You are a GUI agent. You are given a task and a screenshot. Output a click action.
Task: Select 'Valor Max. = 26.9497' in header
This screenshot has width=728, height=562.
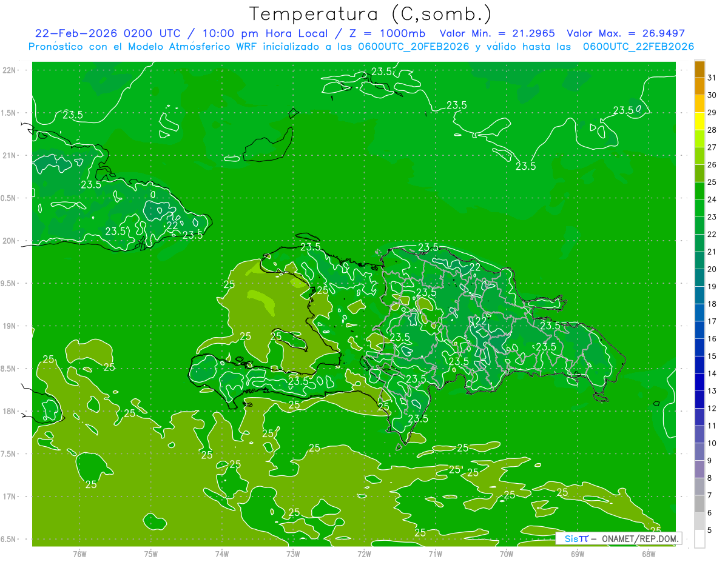coord(625,33)
